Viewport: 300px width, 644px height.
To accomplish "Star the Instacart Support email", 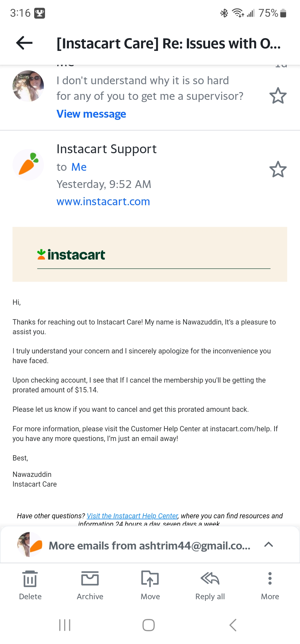I will tap(278, 169).
